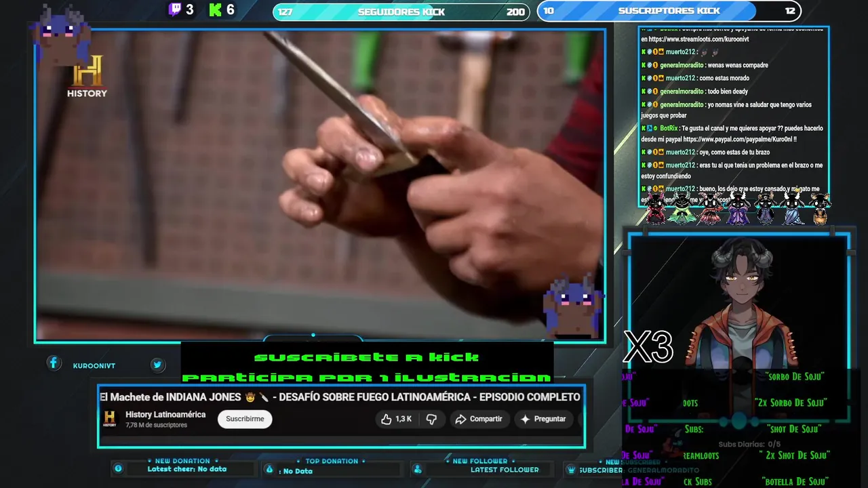Click the BotRix username in the chat

(669, 128)
